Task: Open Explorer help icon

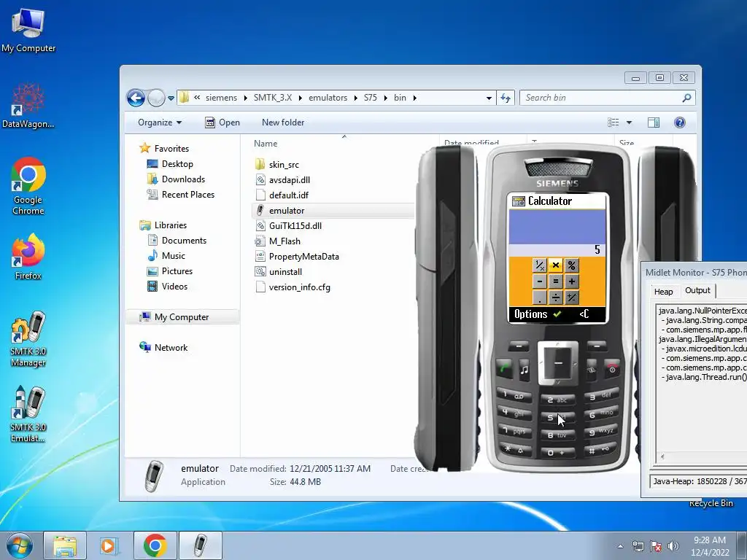Action: [x=680, y=122]
